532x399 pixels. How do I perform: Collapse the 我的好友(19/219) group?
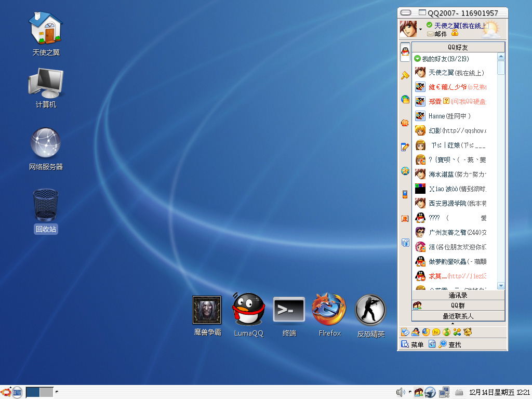point(418,59)
